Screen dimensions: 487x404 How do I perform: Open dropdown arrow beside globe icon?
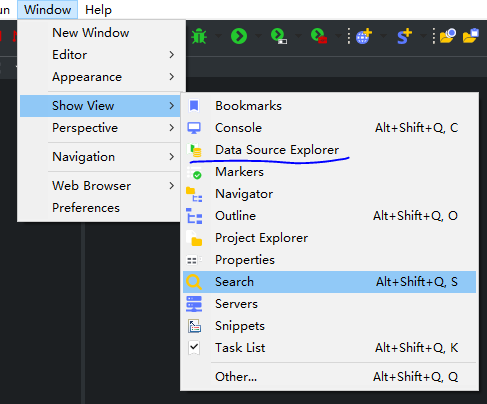tap(383, 35)
